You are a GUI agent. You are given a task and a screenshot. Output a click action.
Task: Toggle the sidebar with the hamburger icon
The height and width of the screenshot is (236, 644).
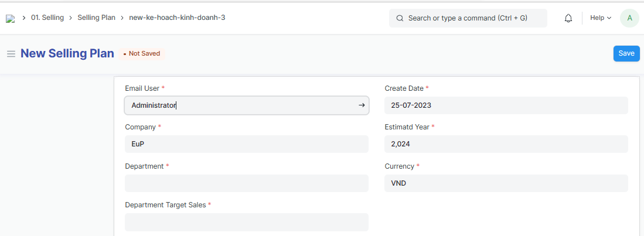tap(11, 54)
